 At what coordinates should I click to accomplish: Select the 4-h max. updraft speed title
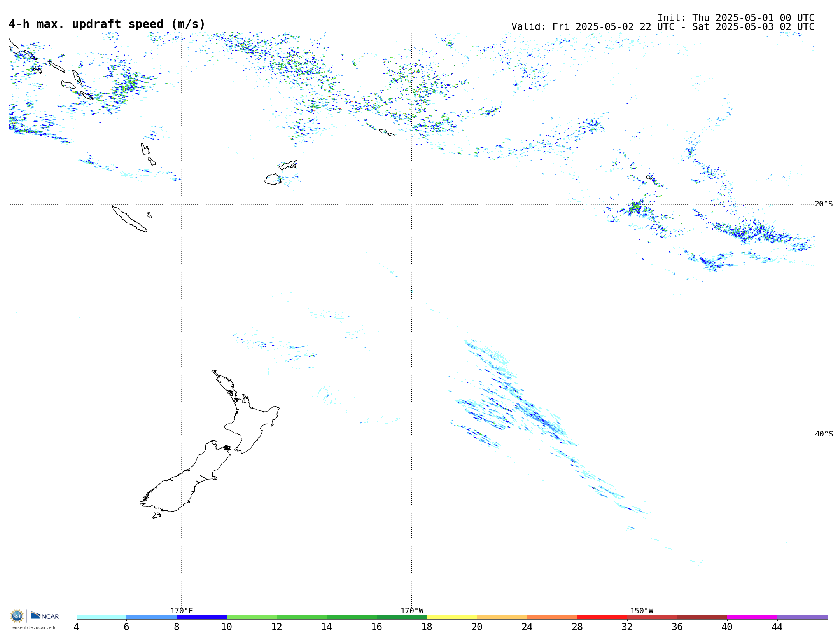coord(107,24)
